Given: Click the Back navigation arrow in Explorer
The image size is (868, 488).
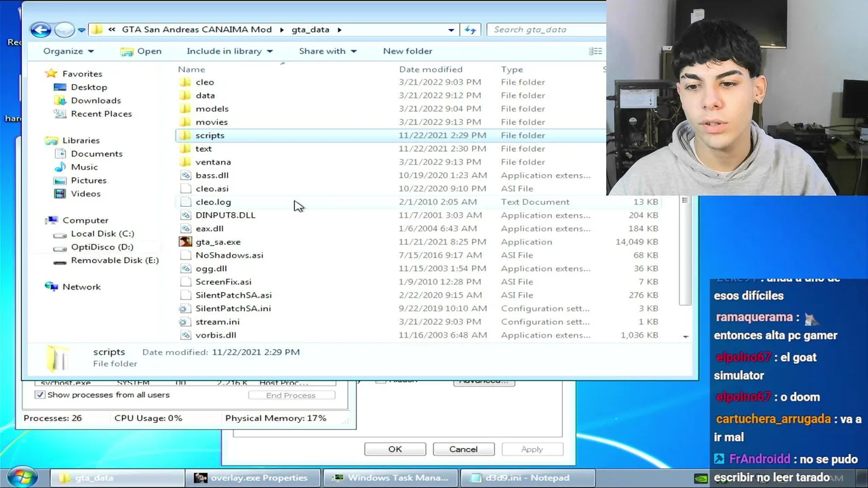Looking at the screenshot, I should (40, 29).
